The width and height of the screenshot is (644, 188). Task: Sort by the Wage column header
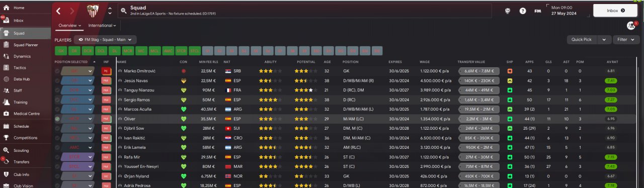(x=425, y=62)
